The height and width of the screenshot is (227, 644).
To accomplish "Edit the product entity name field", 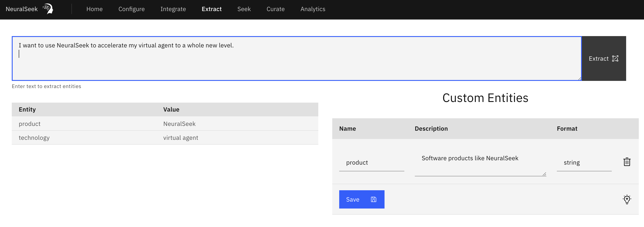I will point(371,163).
